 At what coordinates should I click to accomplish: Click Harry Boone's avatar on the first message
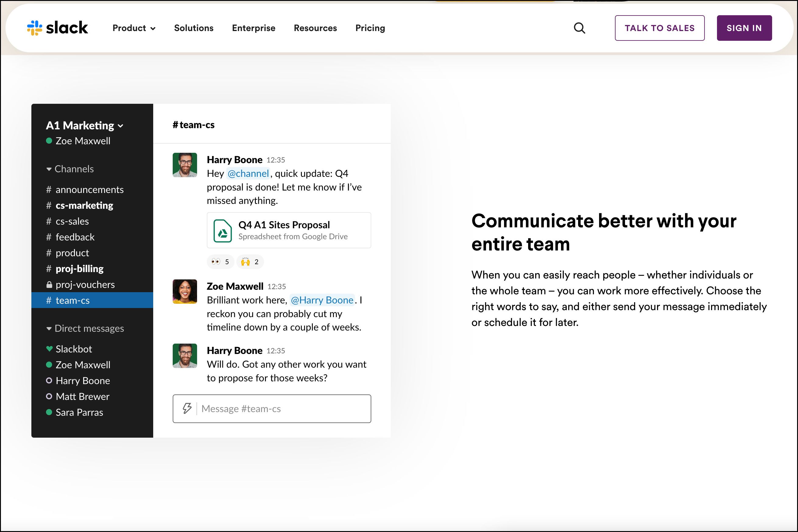pyautogui.click(x=185, y=165)
